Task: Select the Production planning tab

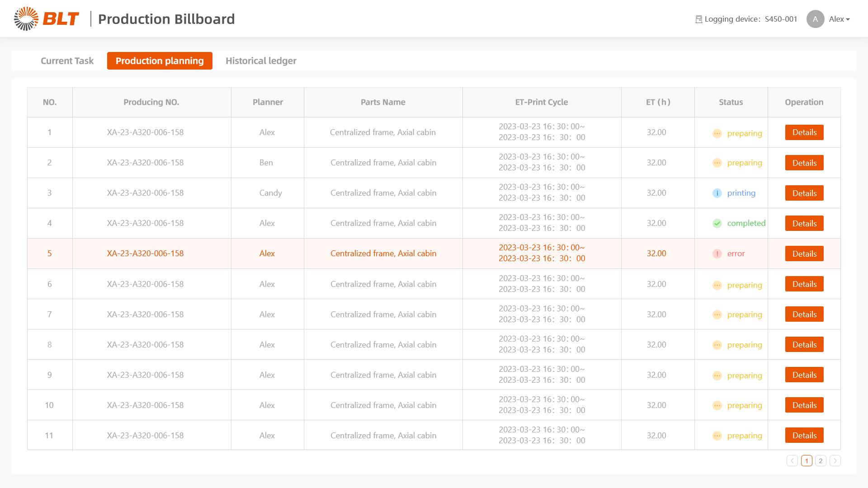Action: pyautogui.click(x=160, y=61)
